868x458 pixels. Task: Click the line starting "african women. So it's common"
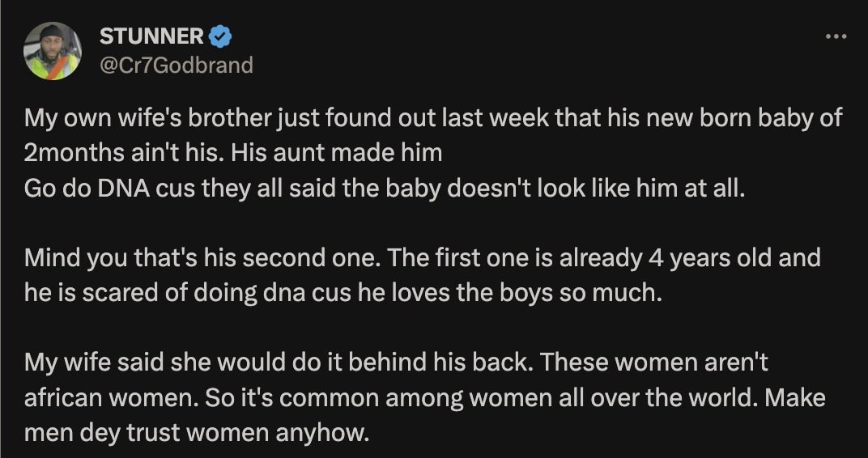(x=424, y=397)
